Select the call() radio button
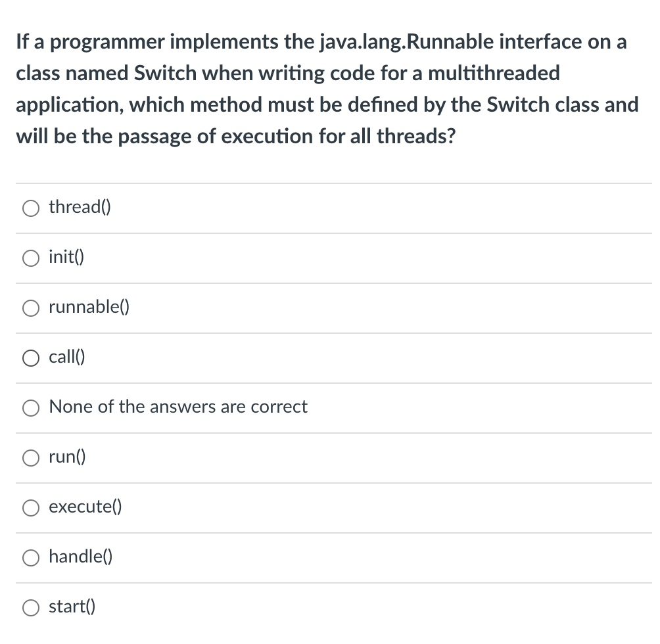 point(30,357)
